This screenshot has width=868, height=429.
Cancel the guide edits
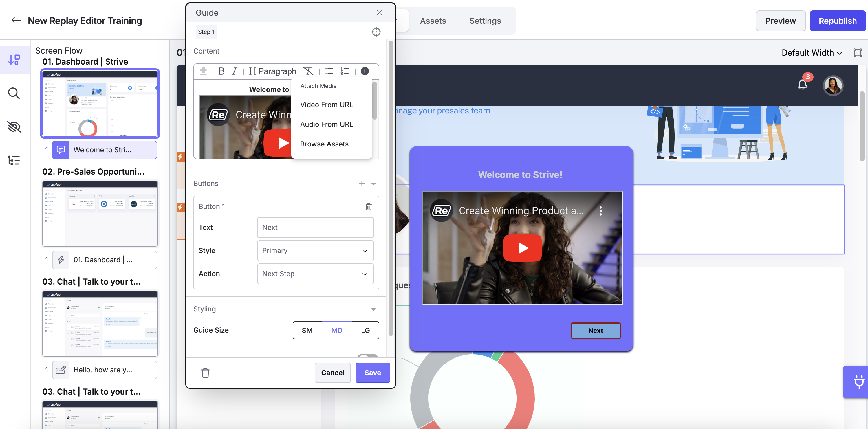pyautogui.click(x=333, y=373)
